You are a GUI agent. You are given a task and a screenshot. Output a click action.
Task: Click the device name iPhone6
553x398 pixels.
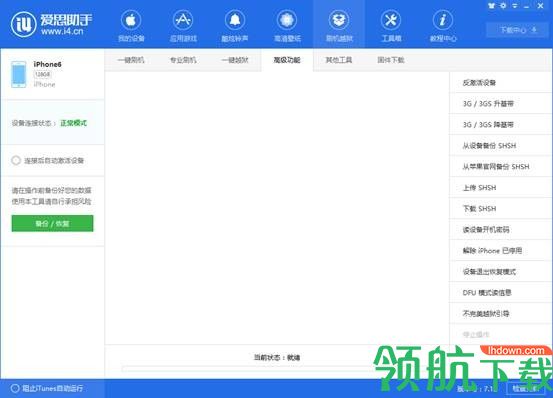pos(47,64)
